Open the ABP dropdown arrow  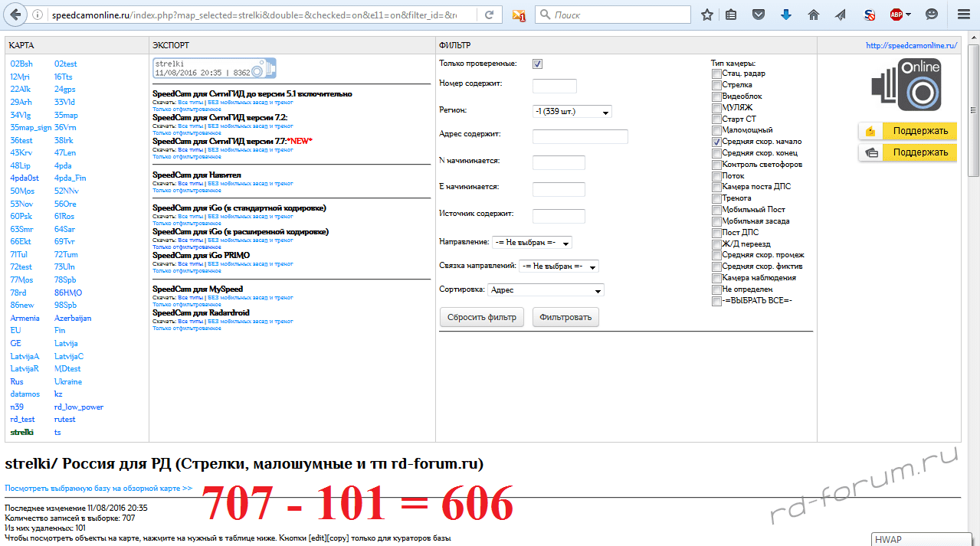pyautogui.click(x=909, y=15)
